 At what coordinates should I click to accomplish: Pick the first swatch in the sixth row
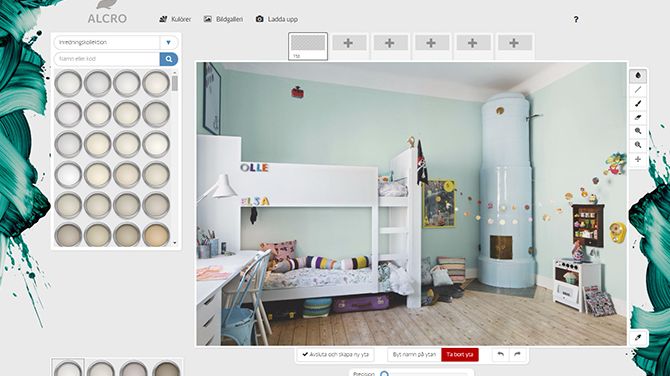tap(68, 235)
